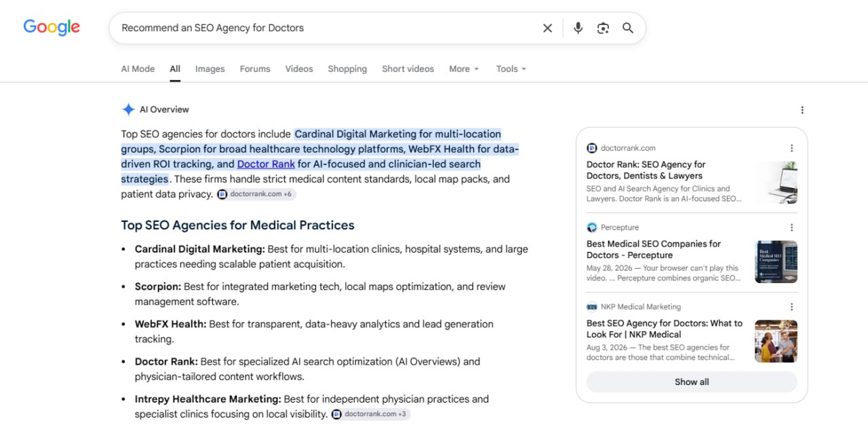The image size is (868, 425).
Task: Submit search with magnifying glass icon
Action: coord(628,28)
